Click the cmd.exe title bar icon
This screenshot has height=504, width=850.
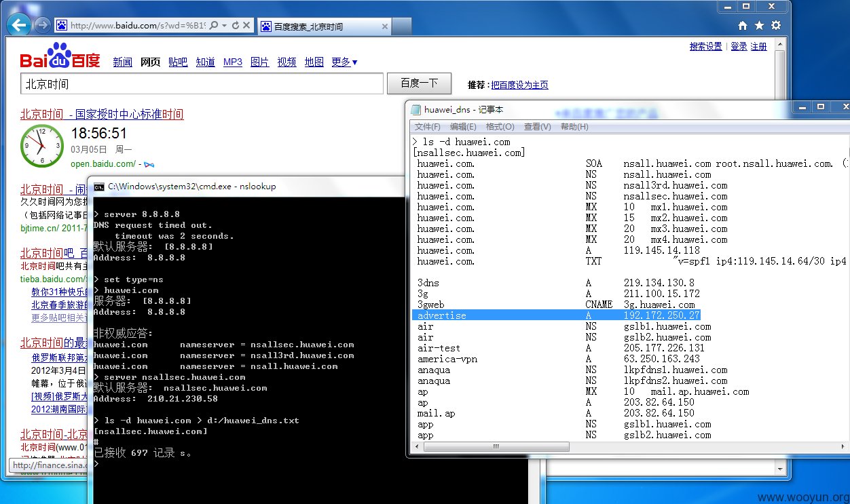[x=99, y=186]
